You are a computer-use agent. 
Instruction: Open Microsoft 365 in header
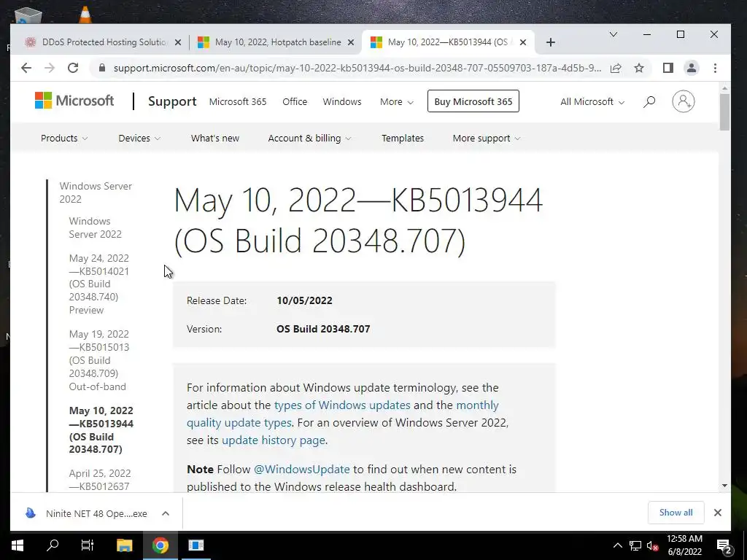pyautogui.click(x=238, y=102)
